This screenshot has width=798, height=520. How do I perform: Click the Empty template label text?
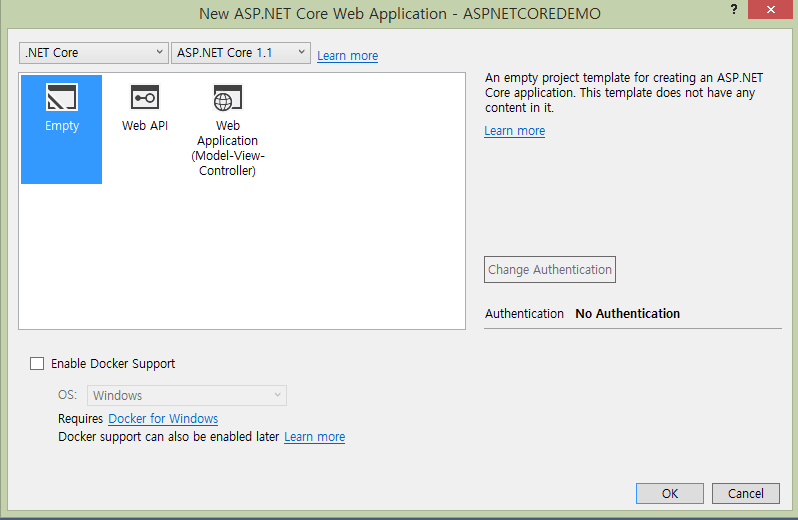point(62,126)
